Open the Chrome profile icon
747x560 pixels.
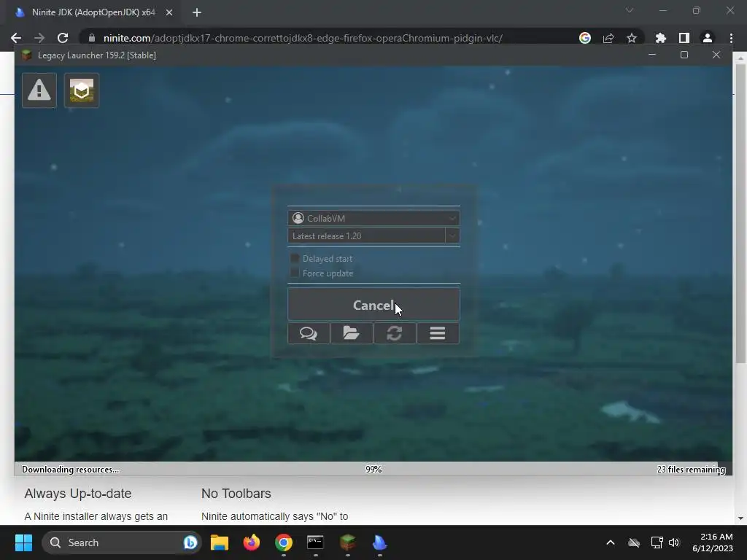pyautogui.click(x=708, y=38)
